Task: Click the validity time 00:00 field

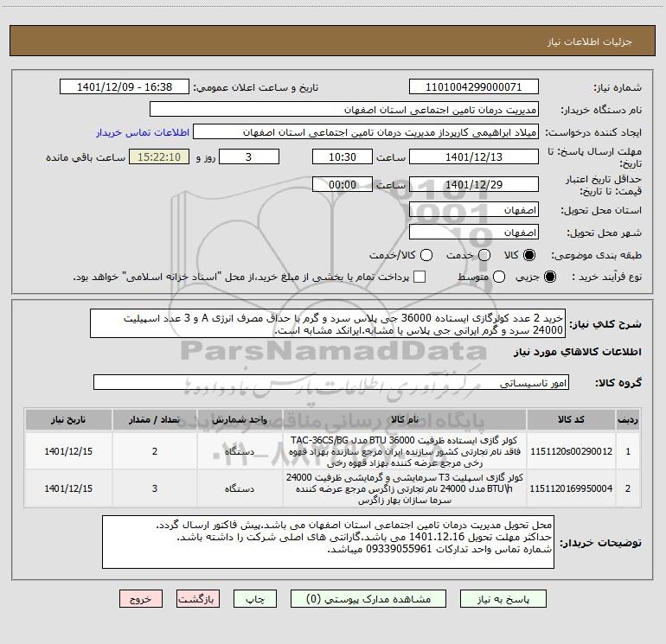Action: pyautogui.click(x=343, y=184)
